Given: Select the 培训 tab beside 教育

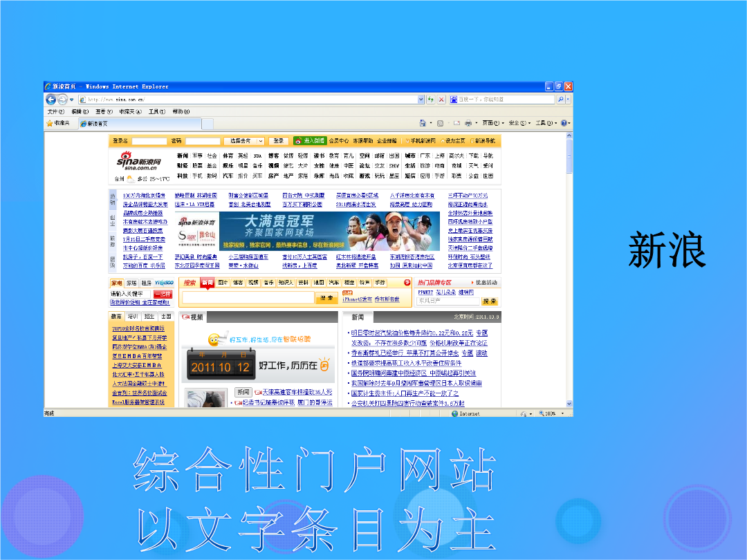Looking at the screenshot, I should coord(132,317).
